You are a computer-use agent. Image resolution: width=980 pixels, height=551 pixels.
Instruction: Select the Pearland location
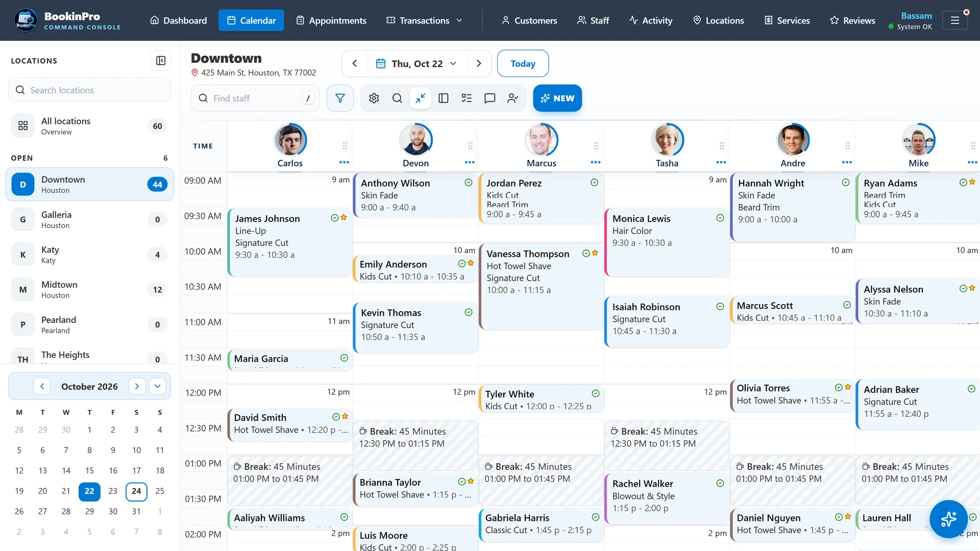tap(89, 324)
